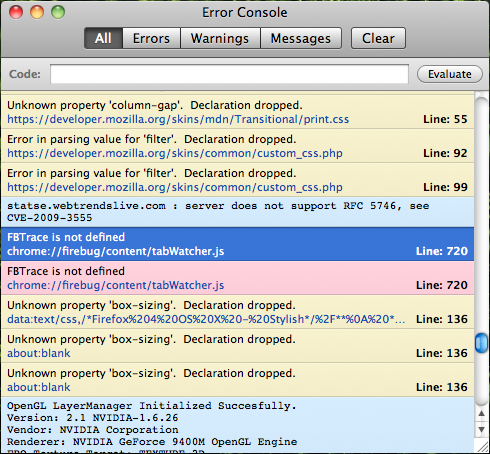
Task: Click the scrollbar up arrow
Action: click(481, 414)
